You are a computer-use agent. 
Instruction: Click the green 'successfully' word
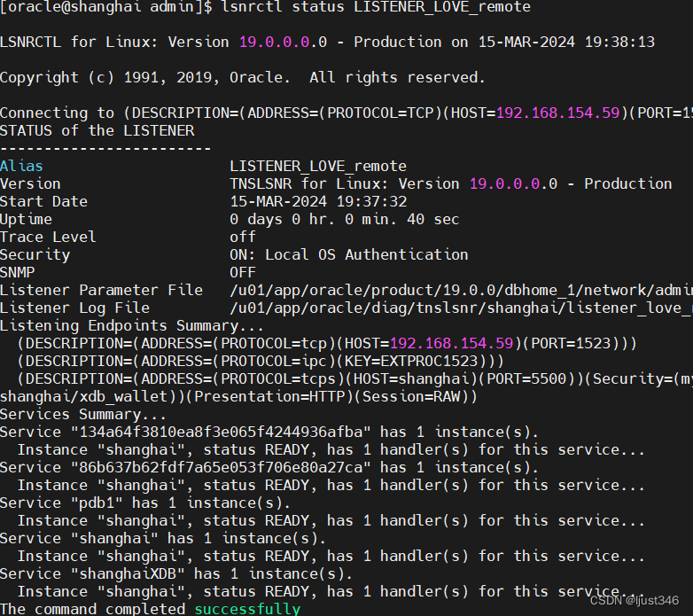[x=247, y=609]
